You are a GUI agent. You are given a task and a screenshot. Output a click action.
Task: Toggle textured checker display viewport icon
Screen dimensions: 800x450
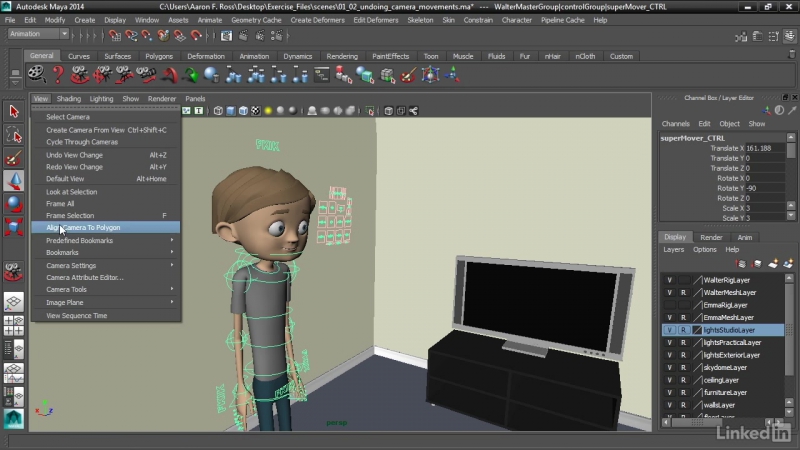pos(256,111)
